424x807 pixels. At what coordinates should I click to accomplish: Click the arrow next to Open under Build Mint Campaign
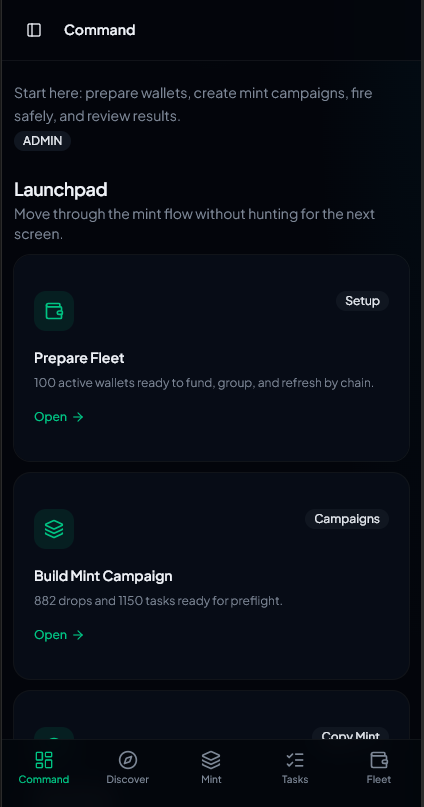(78, 635)
